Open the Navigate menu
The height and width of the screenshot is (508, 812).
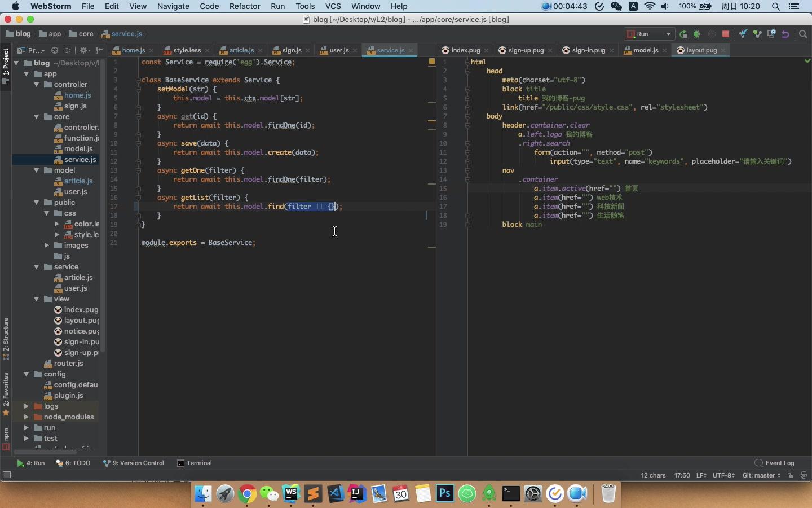(x=173, y=6)
